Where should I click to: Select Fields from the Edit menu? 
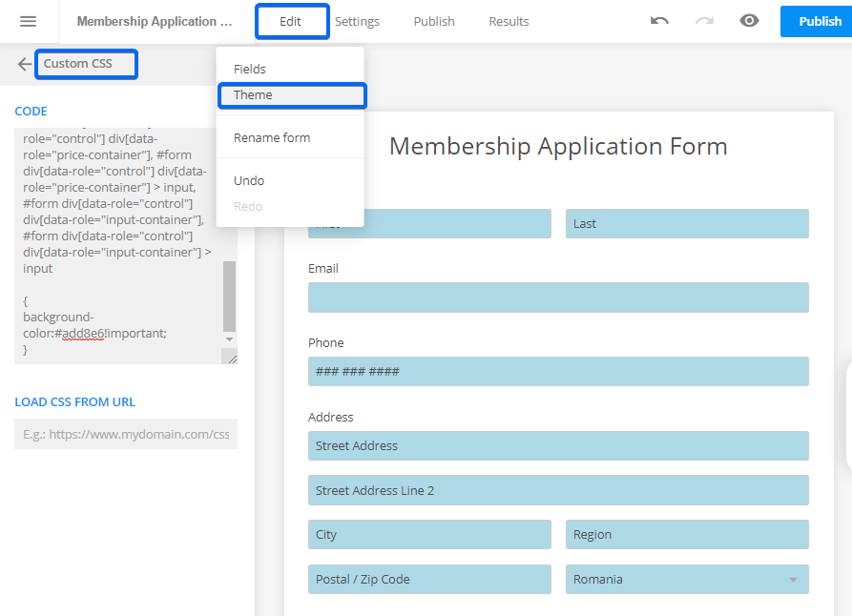250,69
